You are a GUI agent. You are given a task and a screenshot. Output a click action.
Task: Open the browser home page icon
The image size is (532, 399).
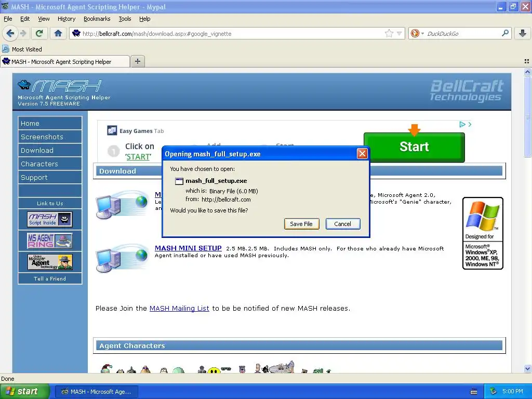pyautogui.click(x=58, y=33)
